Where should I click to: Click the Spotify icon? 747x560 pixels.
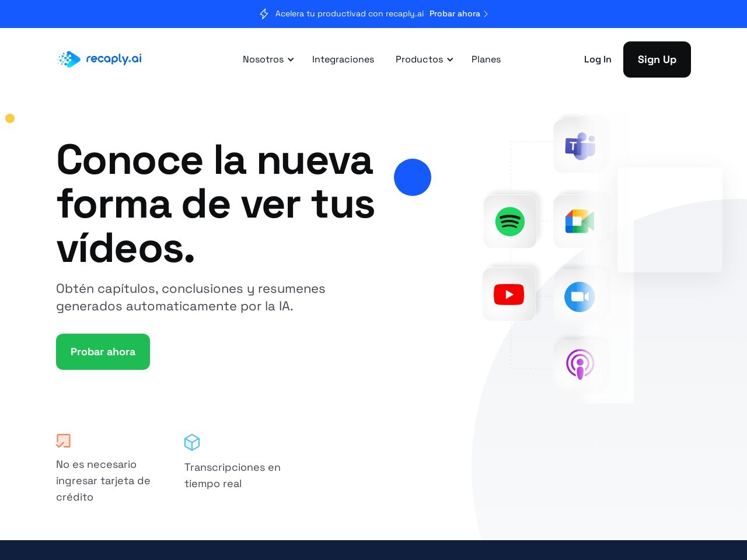510,222
